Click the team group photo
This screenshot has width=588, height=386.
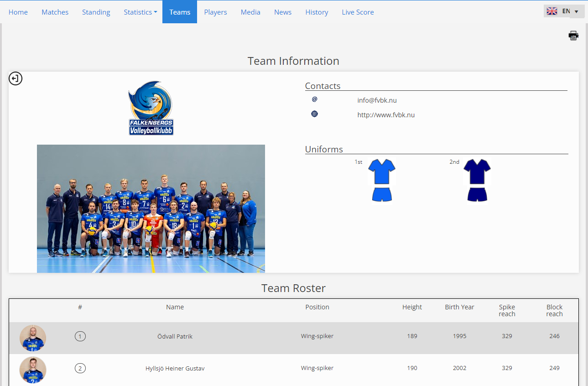pyautogui.click(x=151, y=209)
